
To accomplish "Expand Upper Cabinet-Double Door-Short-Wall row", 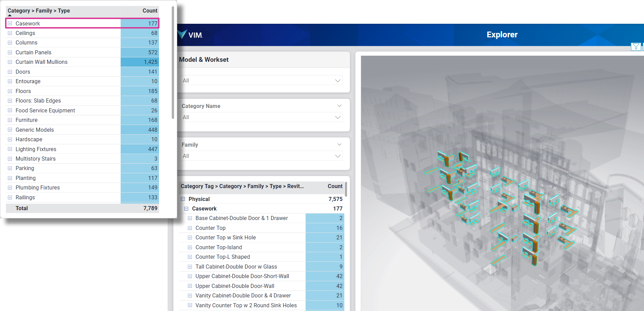I will [190, 276].
